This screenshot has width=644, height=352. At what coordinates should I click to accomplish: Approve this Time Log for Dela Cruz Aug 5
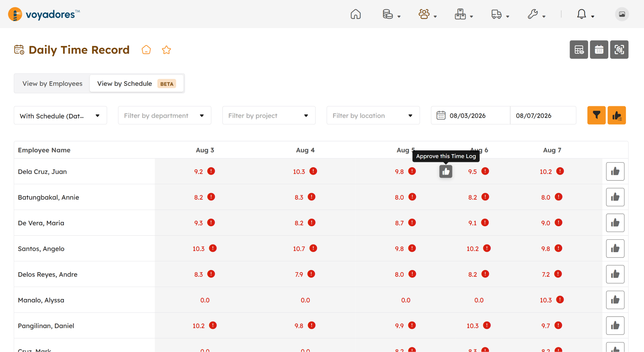tap(446, 171)
